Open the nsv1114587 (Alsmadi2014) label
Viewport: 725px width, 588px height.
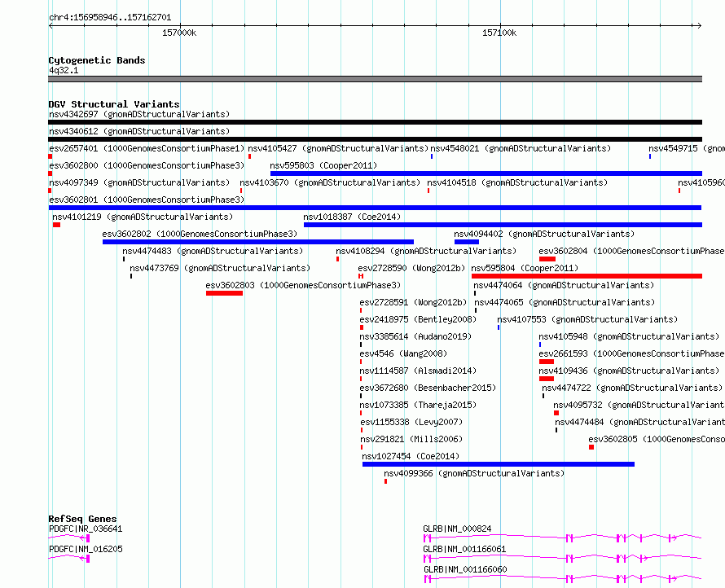pyautogui.click(x=418, y=371)
